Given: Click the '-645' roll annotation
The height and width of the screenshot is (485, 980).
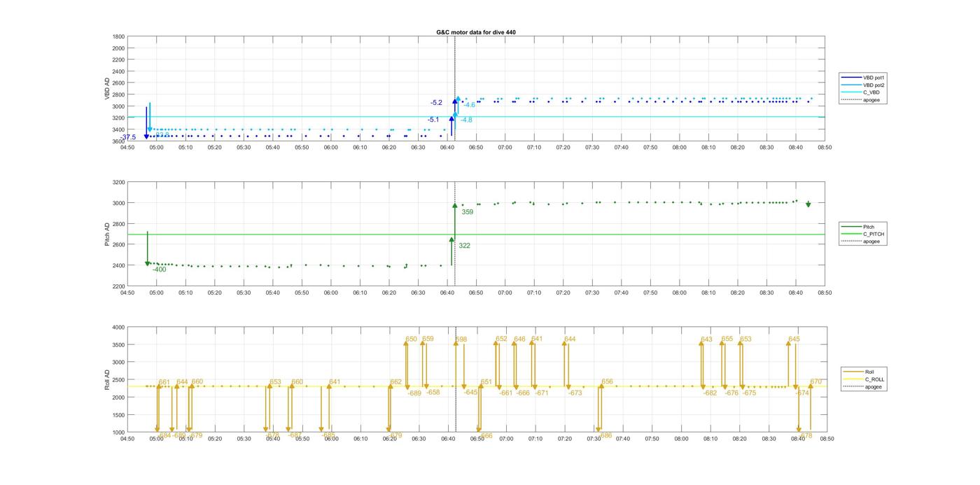Looking at the screenshot, I should pos(471,393).
